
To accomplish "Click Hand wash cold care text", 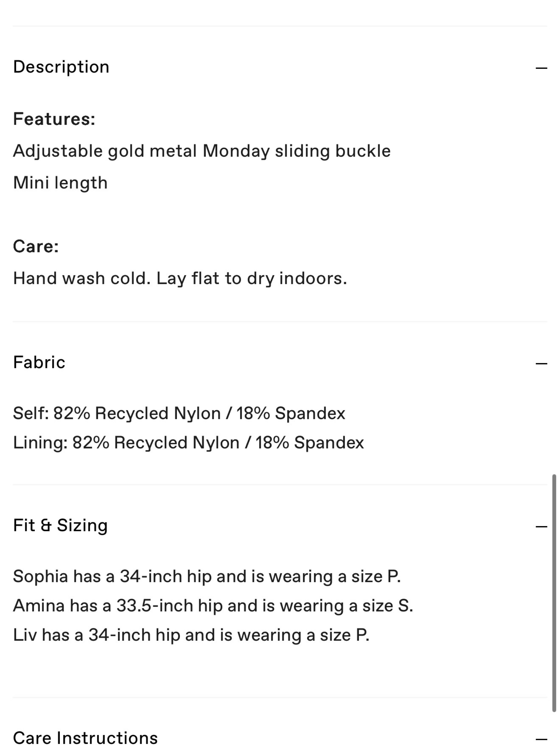I will click(x=180, y=279).
